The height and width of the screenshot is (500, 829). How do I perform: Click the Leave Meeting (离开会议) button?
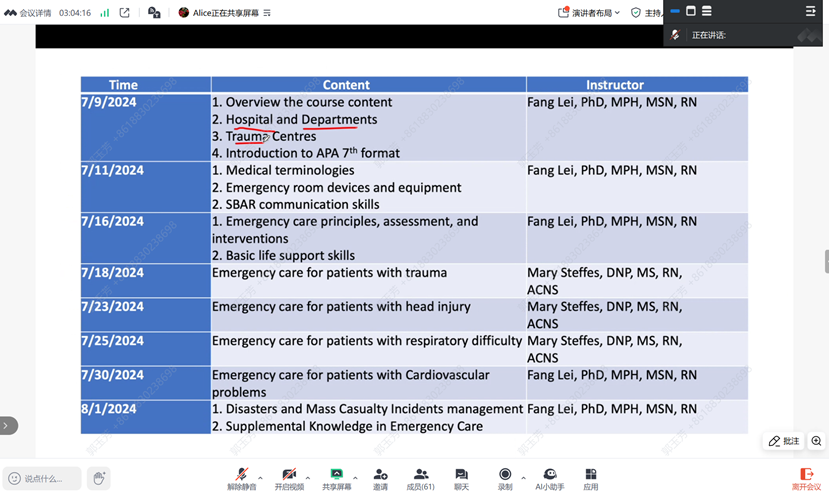click(x=806, y=478)
